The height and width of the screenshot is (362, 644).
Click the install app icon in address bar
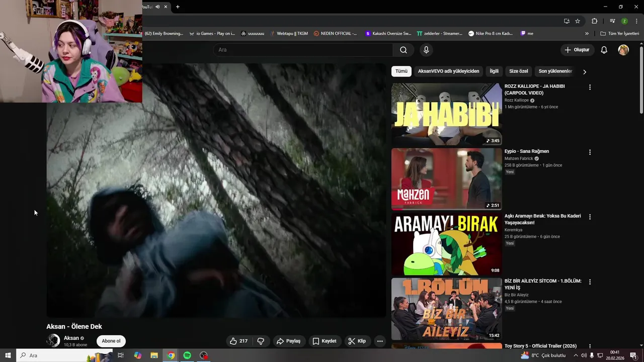tap(567, 21)
